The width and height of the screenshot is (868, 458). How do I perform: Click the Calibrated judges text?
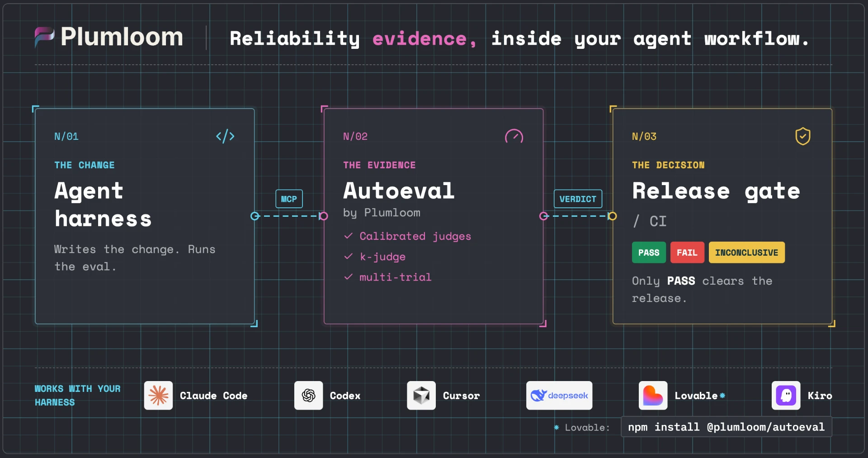tap(415, 236)
